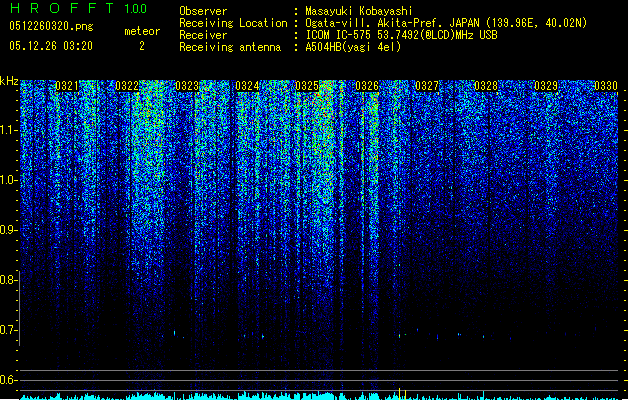Click the 0.7 frequency axis label

point(9,330)
